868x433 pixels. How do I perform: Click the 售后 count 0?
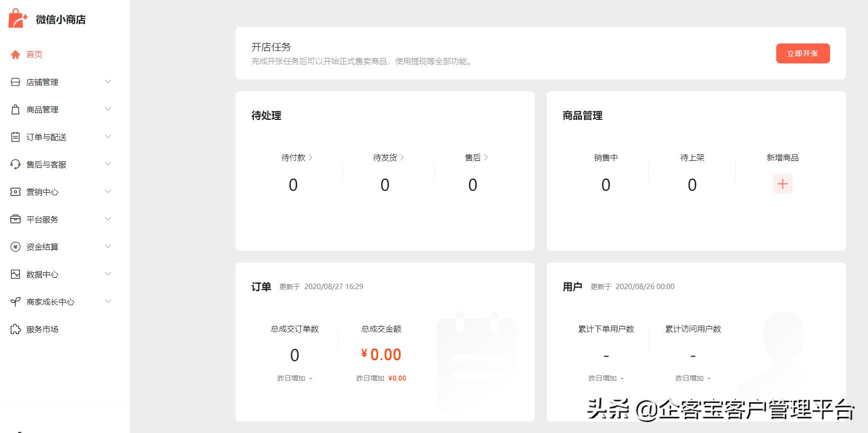473,185
